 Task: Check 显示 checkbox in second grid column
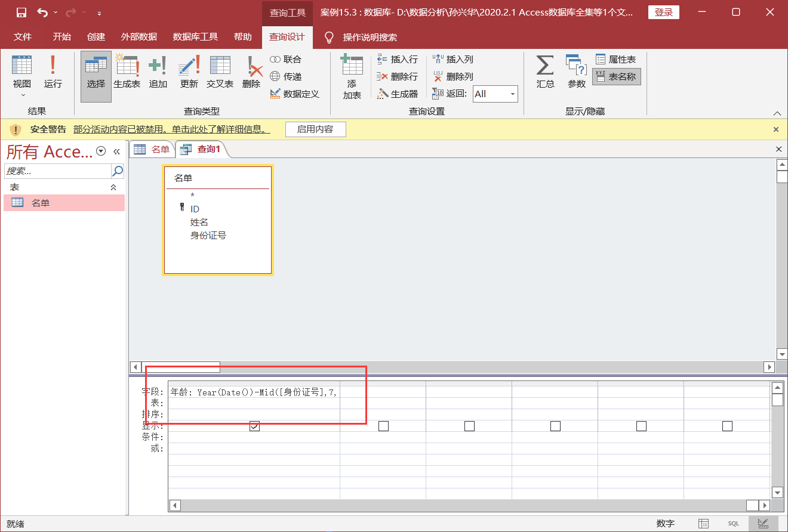(383, 426)
